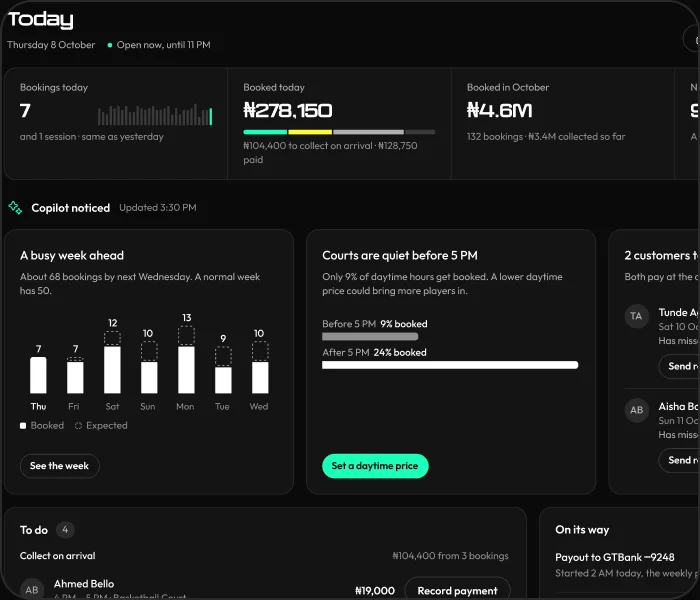Click 'Open now, until 11 PM' status
The image size is (700, 600).
[x=163, y=45]
